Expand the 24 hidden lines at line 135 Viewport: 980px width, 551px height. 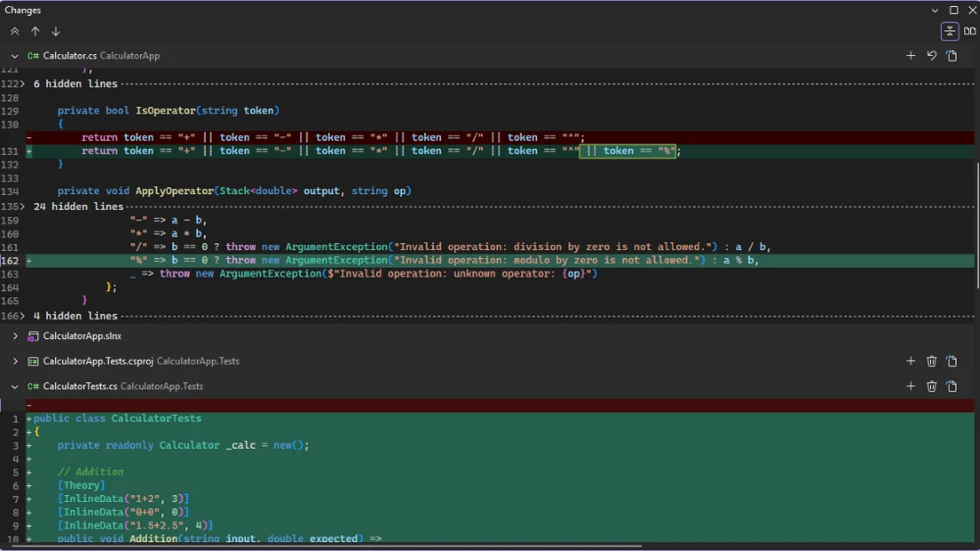coord(22,207)
